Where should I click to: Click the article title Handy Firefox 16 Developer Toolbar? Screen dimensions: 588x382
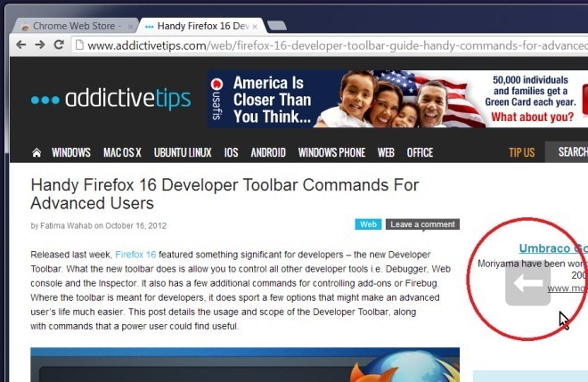coord(225,194)
